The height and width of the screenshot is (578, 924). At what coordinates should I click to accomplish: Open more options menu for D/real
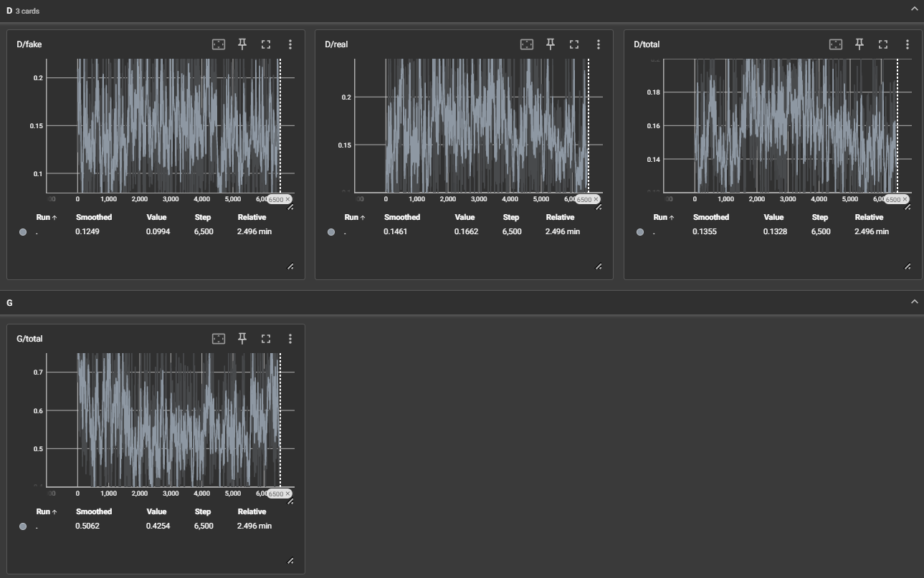point(598,44)
